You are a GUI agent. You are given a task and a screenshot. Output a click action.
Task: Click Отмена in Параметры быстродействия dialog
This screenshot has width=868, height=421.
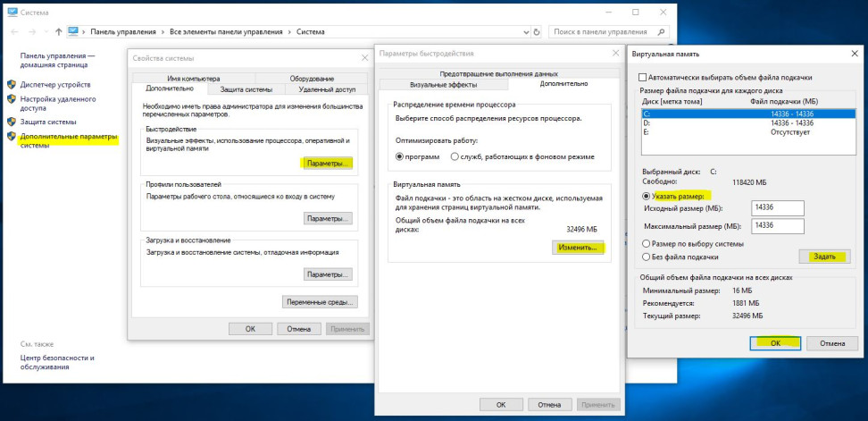point(550,404)
